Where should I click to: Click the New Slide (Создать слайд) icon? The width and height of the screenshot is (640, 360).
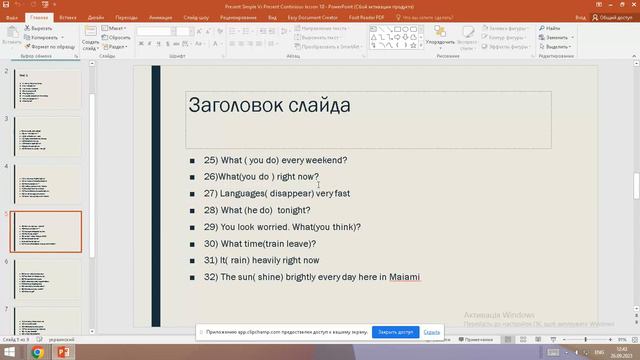click(x=90, y=32)
